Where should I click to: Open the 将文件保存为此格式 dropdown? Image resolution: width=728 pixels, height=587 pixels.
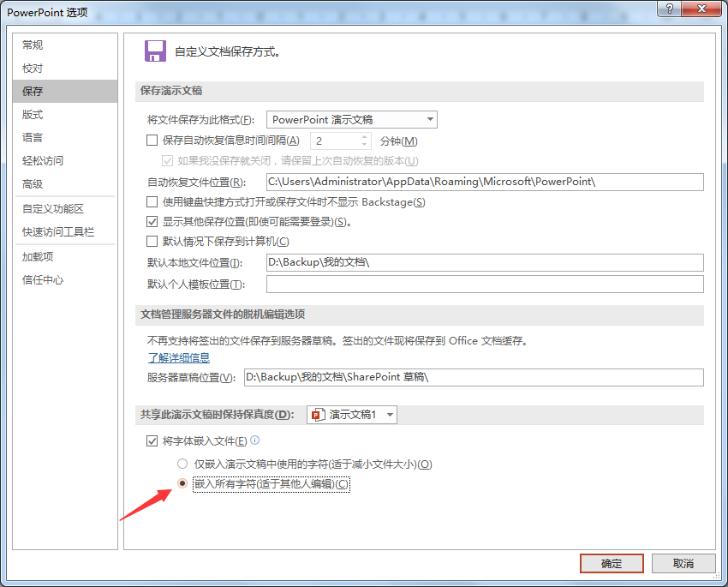point(352,119)
